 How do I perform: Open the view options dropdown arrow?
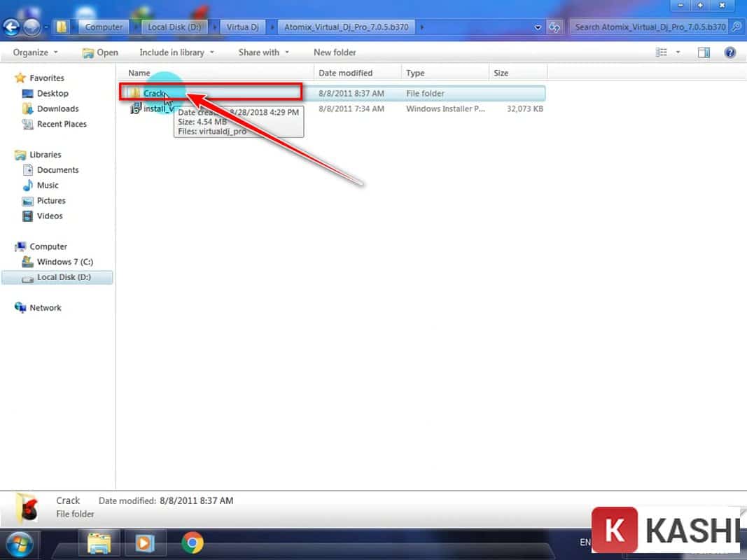pyautogui.click(x=678, y=52)
